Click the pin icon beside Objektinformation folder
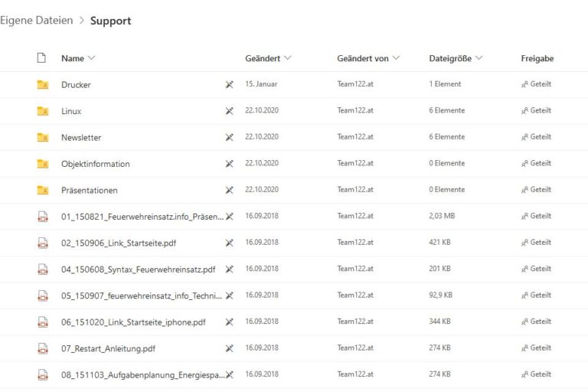This screenshot has height=392, width=588. tap(229, 164)
